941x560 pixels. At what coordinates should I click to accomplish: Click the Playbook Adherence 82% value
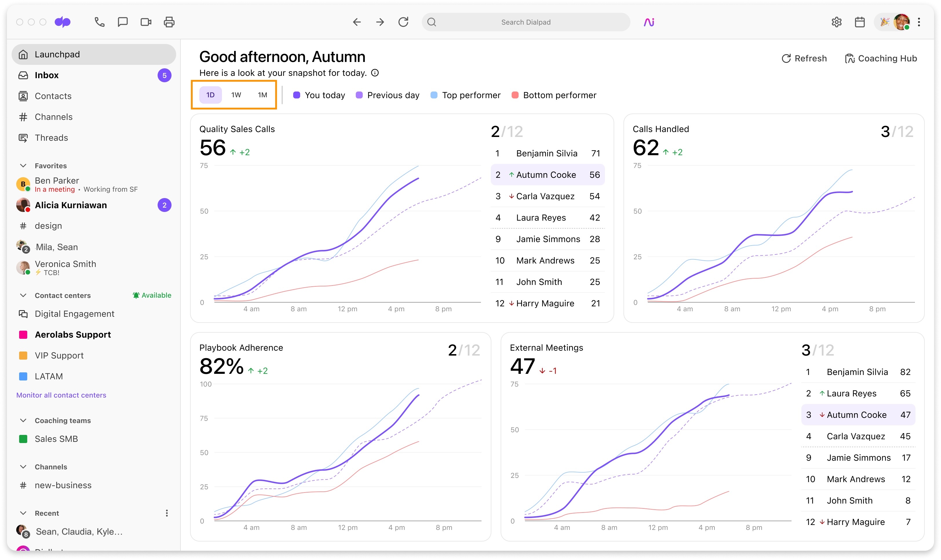click(222, 366)
